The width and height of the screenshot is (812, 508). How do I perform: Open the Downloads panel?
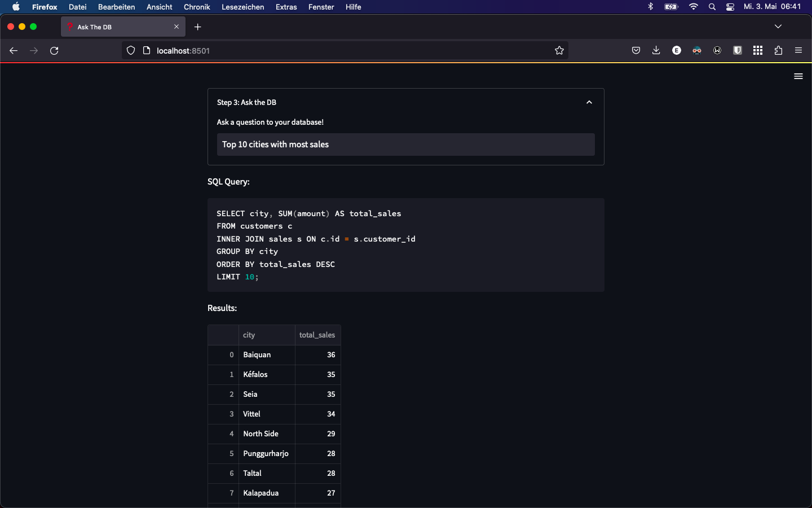(x=656, y=51)
